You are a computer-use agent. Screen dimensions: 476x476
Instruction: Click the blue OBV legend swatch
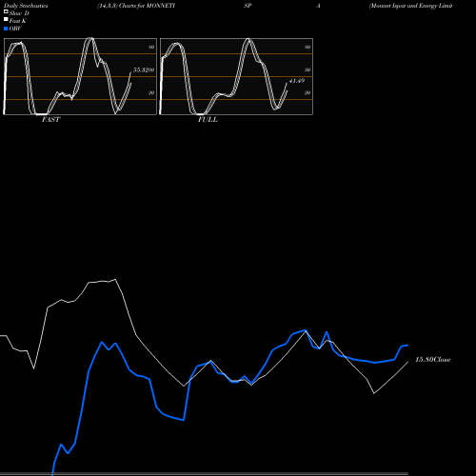point(6,29)
